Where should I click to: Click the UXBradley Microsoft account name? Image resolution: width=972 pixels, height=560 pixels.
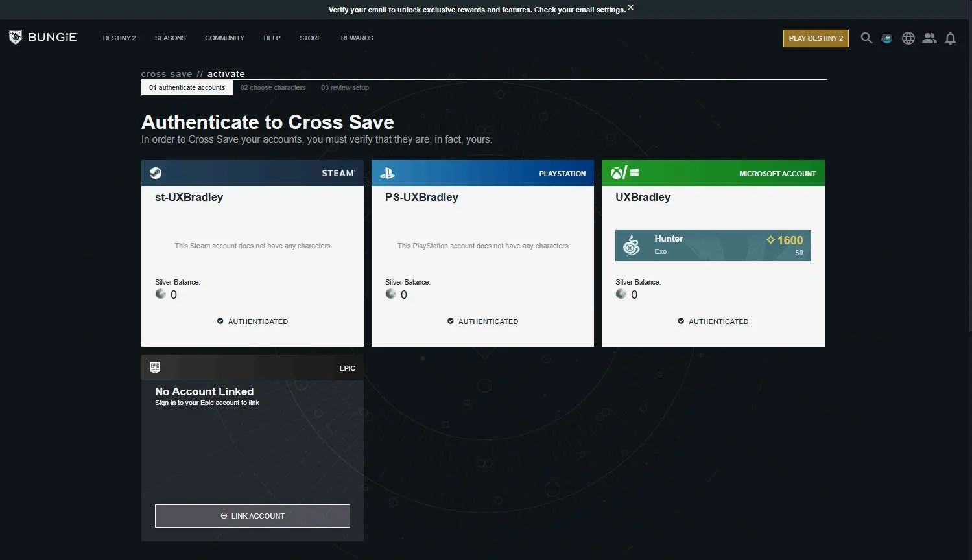(x=643, y=197)
